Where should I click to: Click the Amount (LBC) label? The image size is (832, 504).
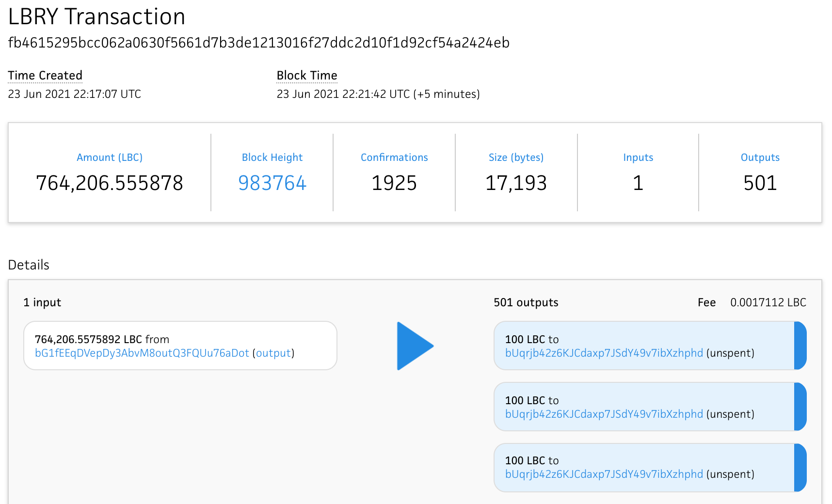pos(110,157)
